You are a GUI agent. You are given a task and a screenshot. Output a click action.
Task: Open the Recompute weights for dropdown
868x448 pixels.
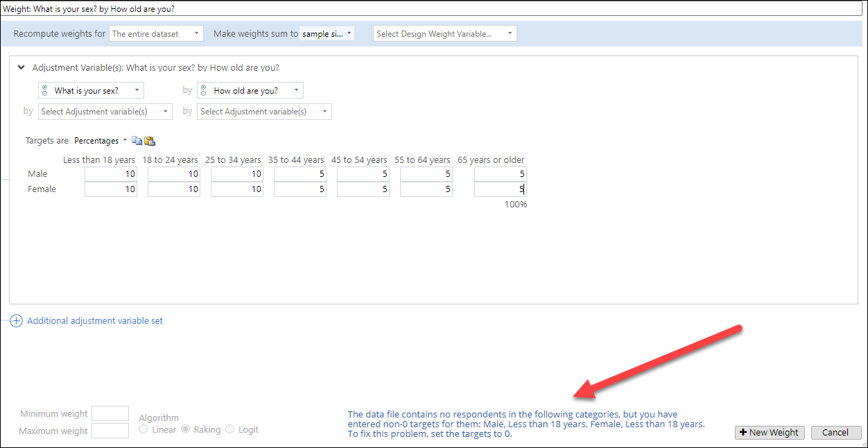(x=156, y=33)
